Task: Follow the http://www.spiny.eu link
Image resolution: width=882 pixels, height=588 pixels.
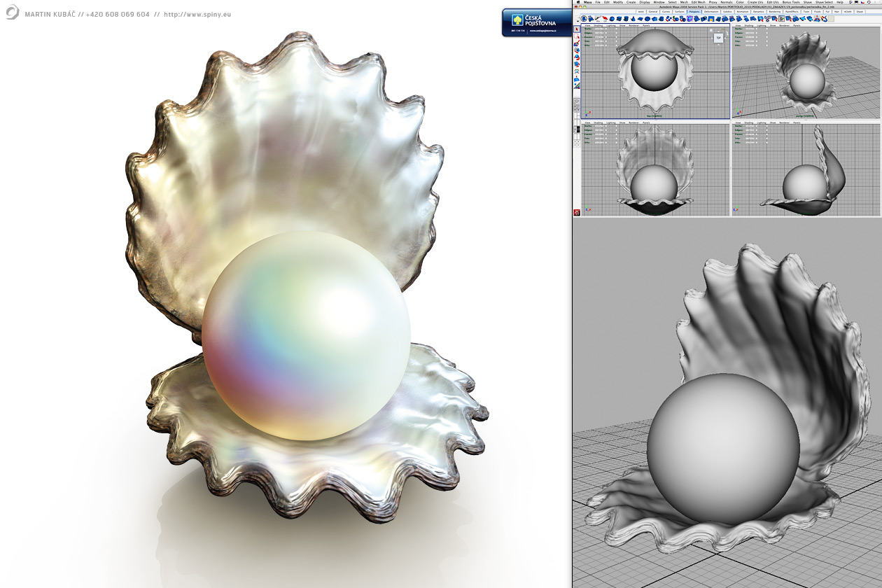Action: pos(198,14)
